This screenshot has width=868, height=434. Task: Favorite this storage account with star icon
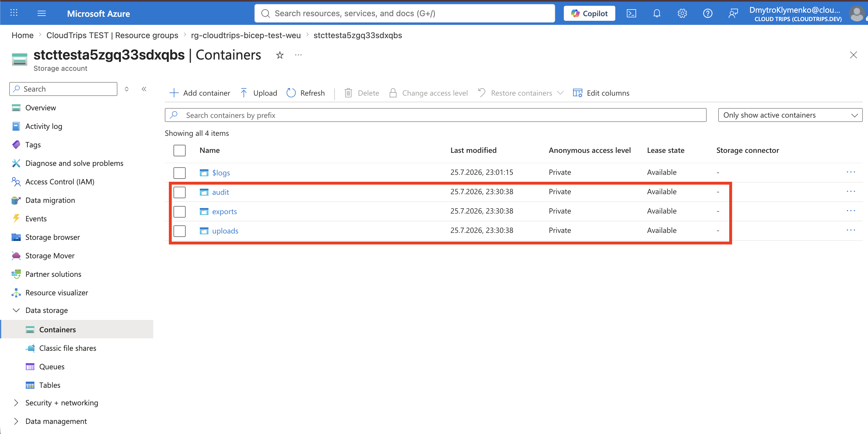click(x=280, y=55)
